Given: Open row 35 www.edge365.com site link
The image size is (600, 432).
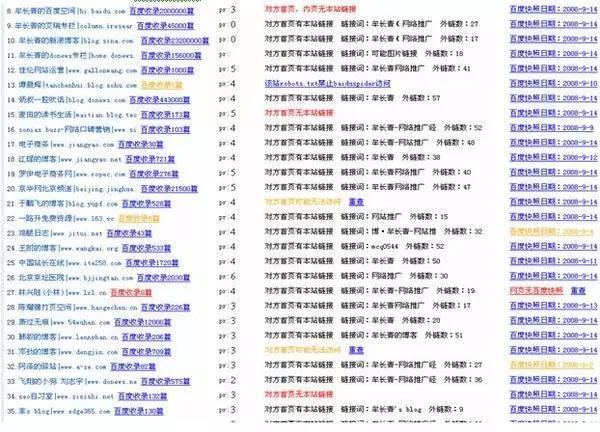Looking at the screenshot, I should (x=64, y=411).
